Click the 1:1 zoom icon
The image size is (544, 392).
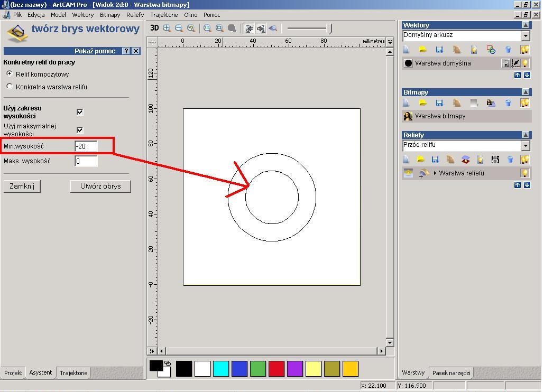[207, 29]
